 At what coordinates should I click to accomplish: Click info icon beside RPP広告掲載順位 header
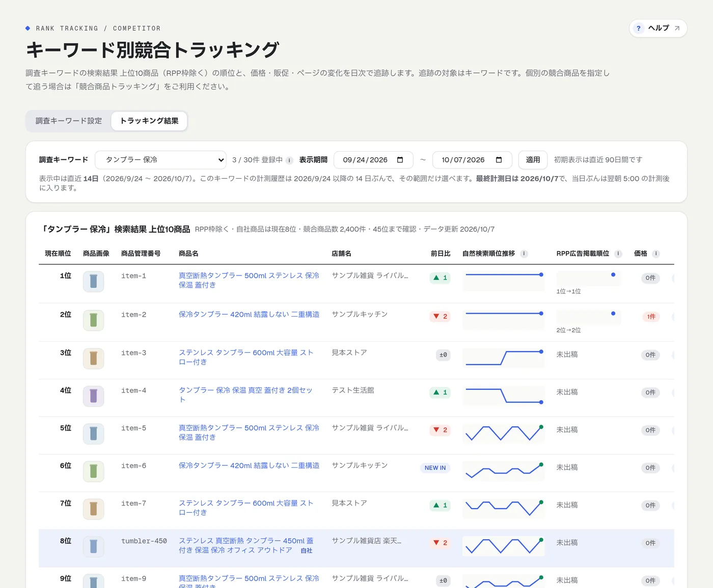tap(618, 254)
